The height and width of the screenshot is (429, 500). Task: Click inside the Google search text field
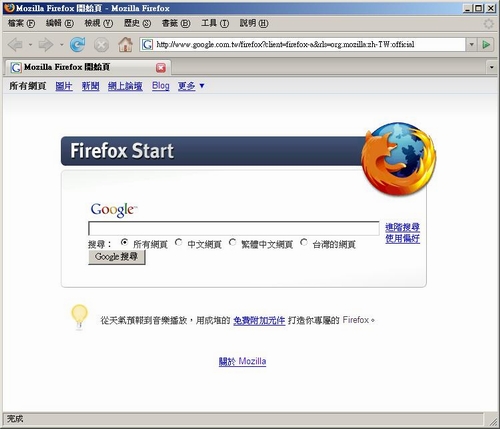234,228
